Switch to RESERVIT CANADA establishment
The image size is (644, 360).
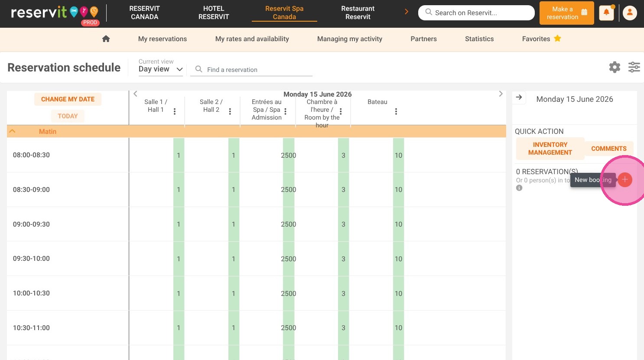145,13
